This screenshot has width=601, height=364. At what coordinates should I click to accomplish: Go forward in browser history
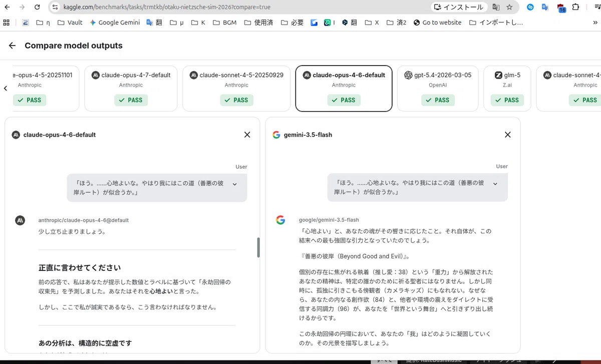pyautogui.click(x=22, y=7)
